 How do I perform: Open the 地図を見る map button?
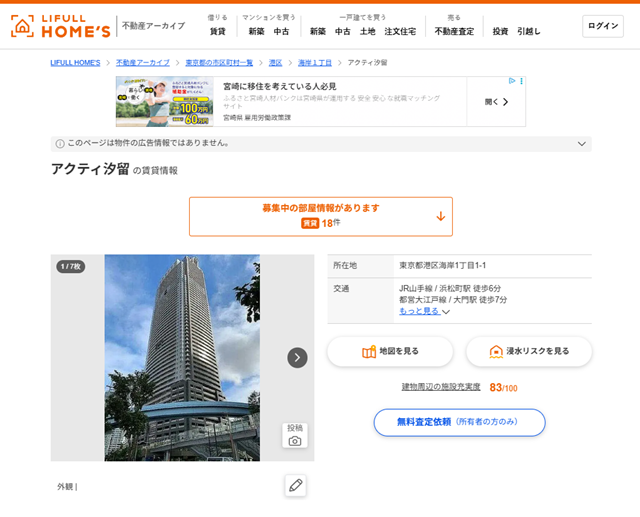390,351
